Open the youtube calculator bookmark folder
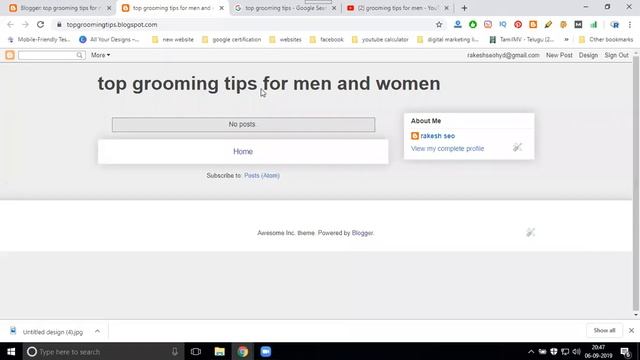The width and height of the screenshot is (640, 360). click(380, 40)
